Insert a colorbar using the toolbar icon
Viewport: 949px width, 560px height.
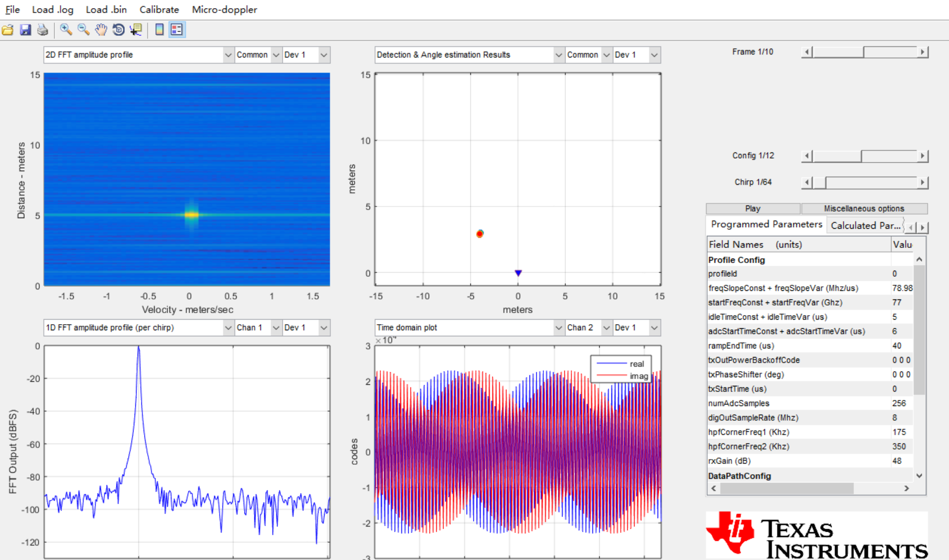coord(159,30)
